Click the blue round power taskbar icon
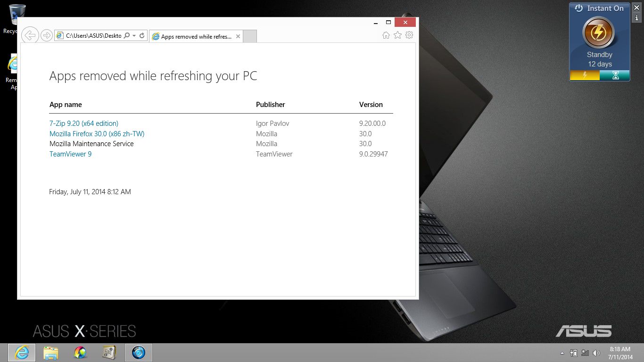 [139, 353]
